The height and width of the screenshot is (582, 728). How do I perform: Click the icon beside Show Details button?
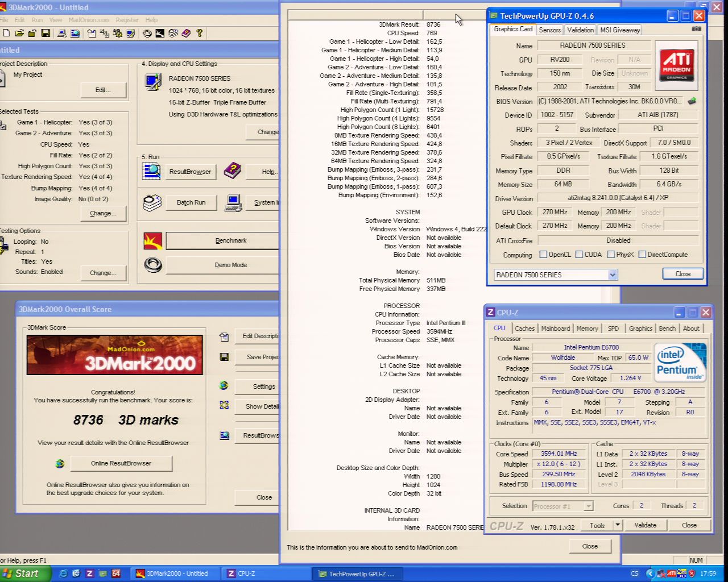224,405
